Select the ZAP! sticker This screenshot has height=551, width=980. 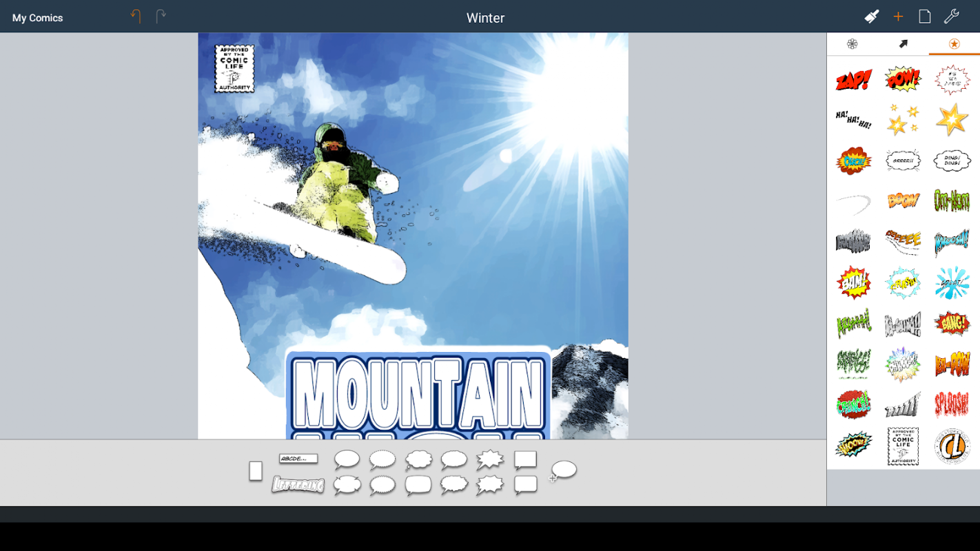click(854, 81)
